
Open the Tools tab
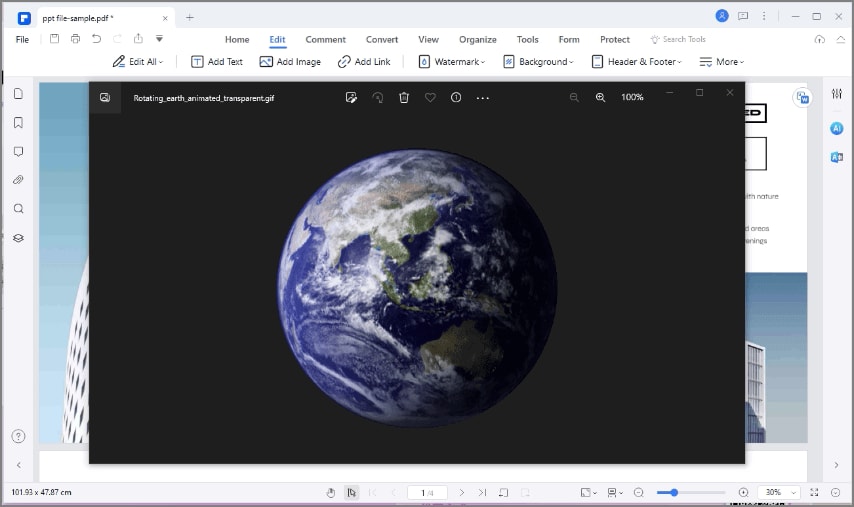527,39
